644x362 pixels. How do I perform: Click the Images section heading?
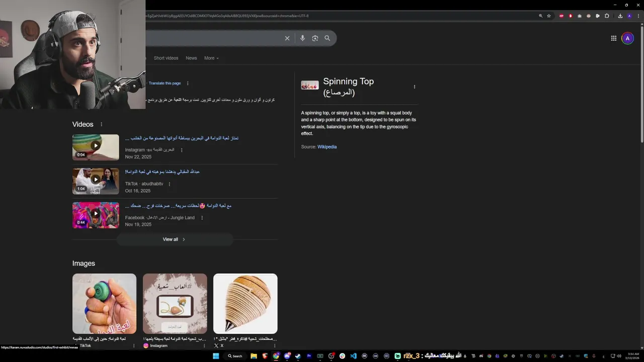pyautogui.click(x=84, y=263)
